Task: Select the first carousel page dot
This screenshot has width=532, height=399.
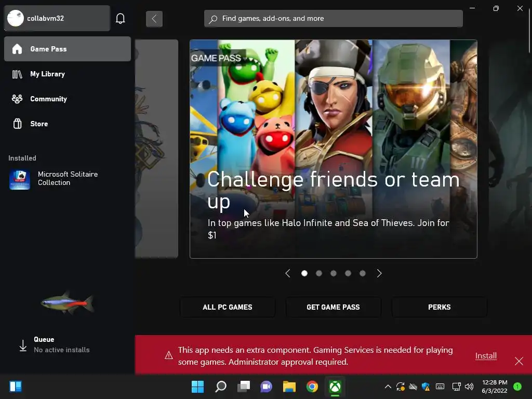Action: (x=304, y=273)
